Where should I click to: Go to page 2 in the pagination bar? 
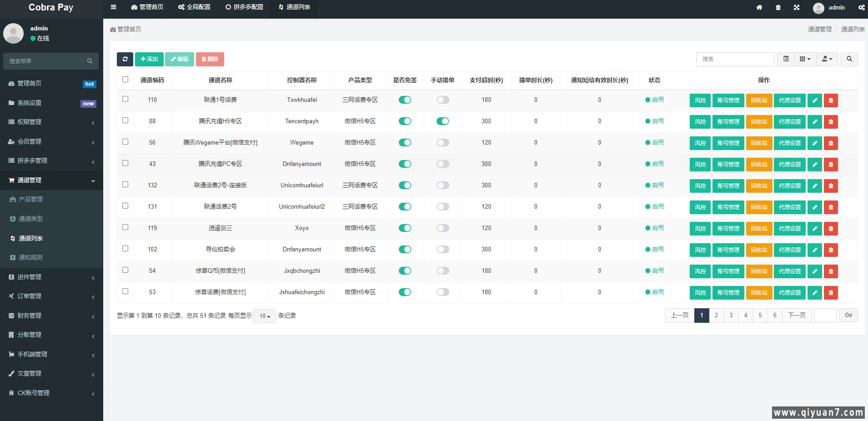point(716,315)
